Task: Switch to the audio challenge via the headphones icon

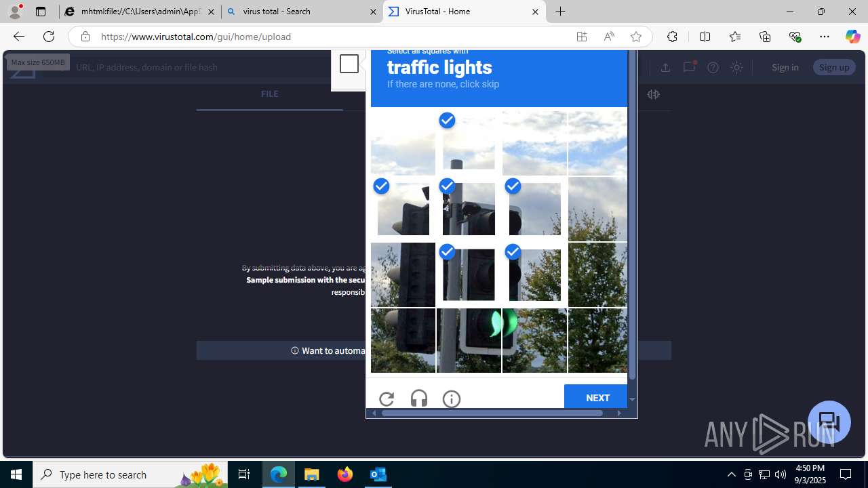Action: tap(419, 399)
